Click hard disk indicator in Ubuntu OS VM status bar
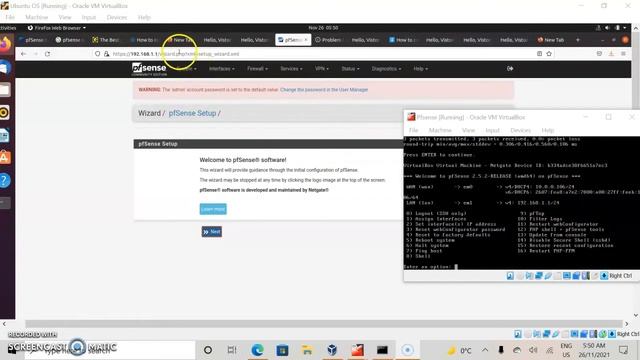 tap(518, 334)
